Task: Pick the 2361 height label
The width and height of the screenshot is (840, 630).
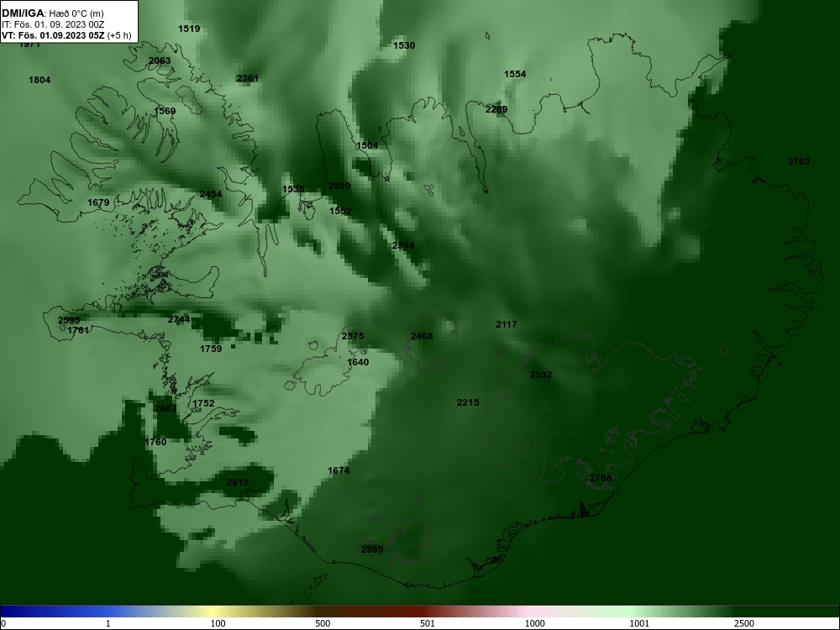Action: [248, 78]
